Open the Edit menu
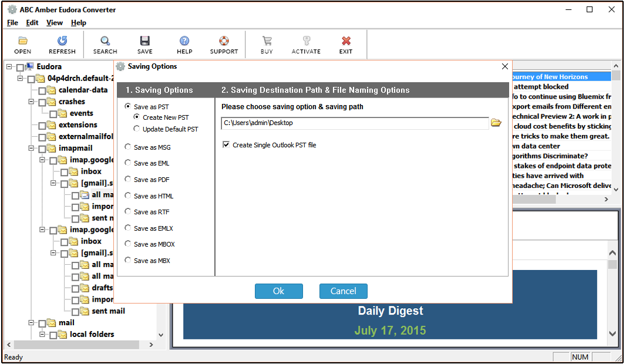 point(32,23)
